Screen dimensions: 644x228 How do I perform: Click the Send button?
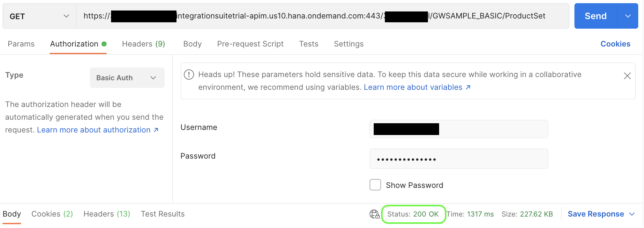[595, 16]
